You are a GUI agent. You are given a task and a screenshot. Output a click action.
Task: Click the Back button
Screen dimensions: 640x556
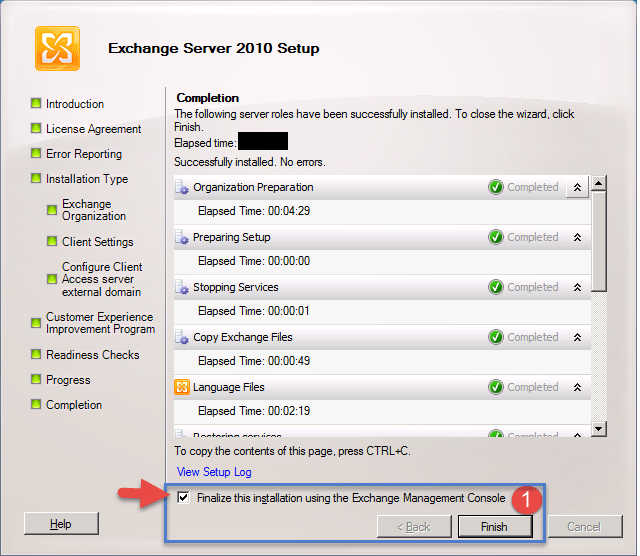click(x=414, y=527)
